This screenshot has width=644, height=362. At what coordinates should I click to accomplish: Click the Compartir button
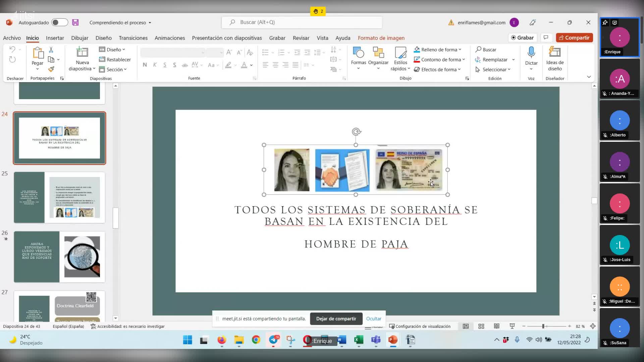pyautogui.click(x=574, y=38)
